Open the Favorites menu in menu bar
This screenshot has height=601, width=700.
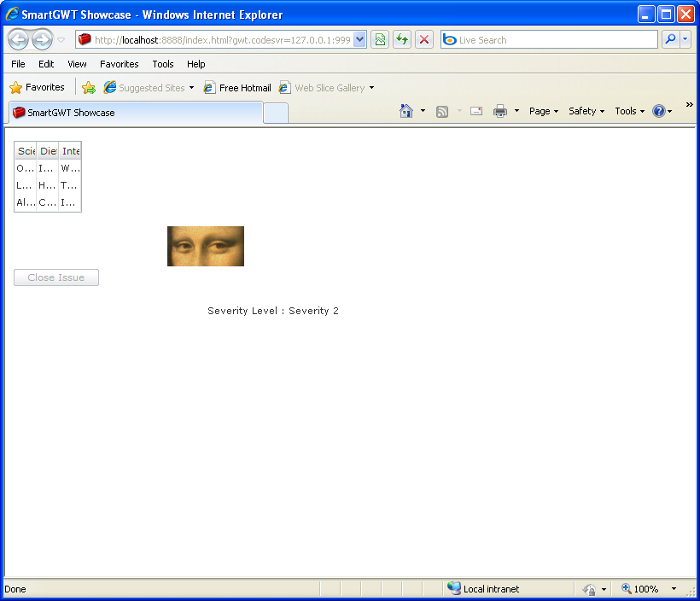120,64
